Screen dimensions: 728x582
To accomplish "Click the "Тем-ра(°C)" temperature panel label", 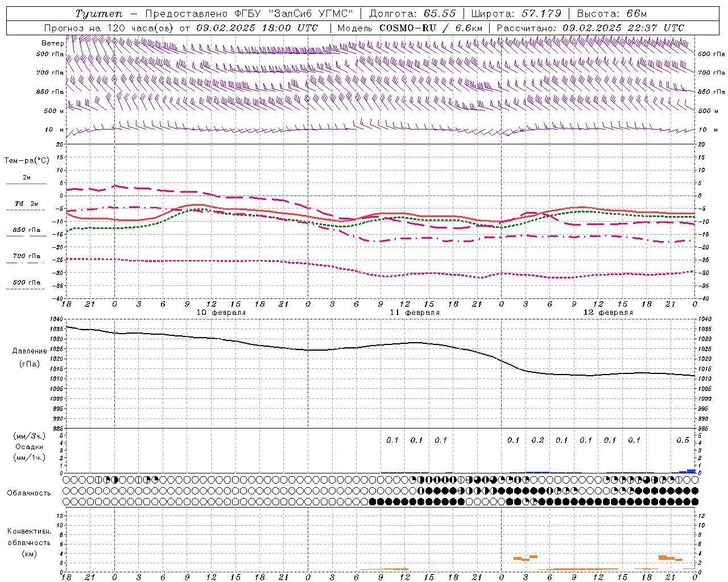I will [x=27, y=161].
